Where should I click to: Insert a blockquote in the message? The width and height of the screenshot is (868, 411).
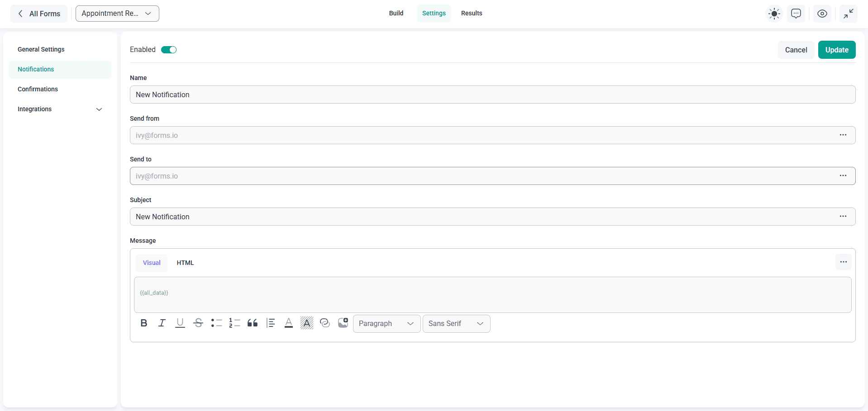coord(253,323)
